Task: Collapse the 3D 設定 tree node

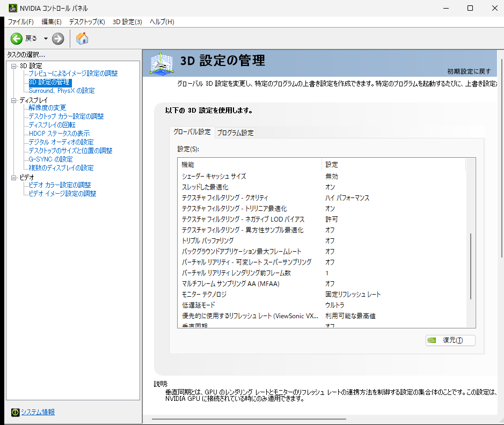Action: [14, 65]
